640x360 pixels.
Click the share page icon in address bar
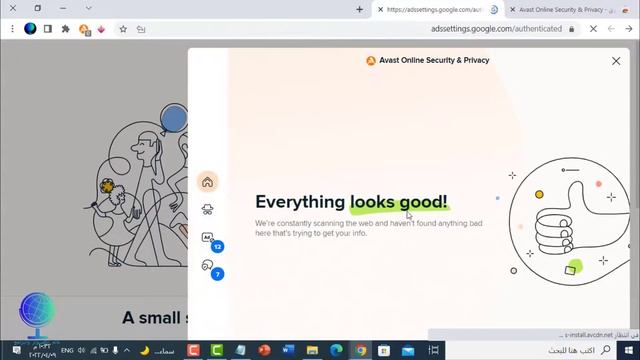[141, 29]
